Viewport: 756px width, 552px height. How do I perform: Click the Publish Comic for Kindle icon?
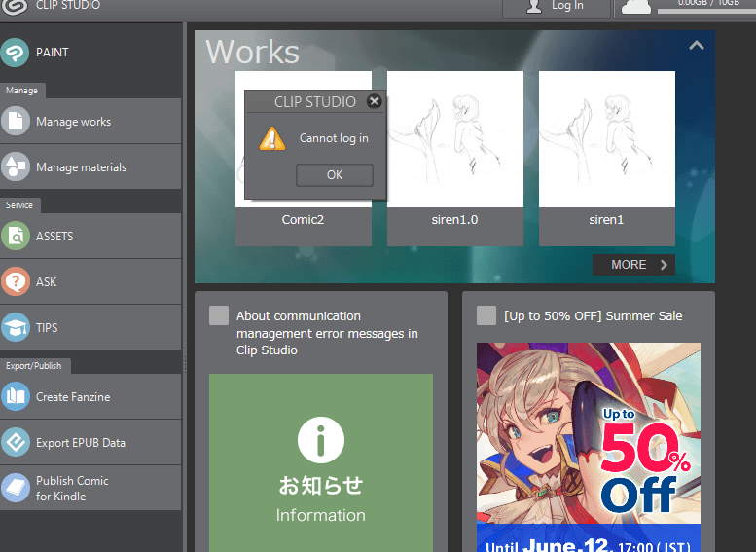tap(15, 488)
